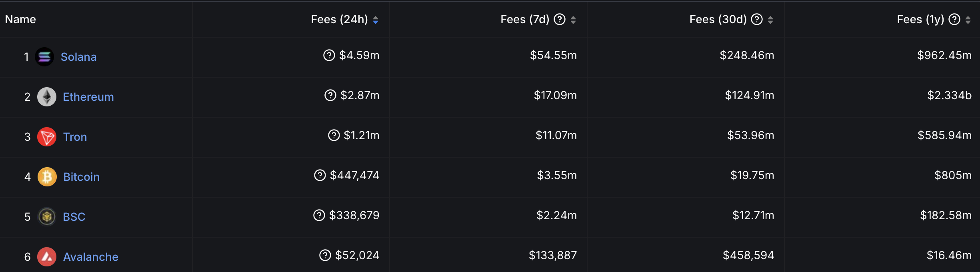980x272 pixels.
Task: Click the Fees (24h) sort arrows
Action: [375, 19]
